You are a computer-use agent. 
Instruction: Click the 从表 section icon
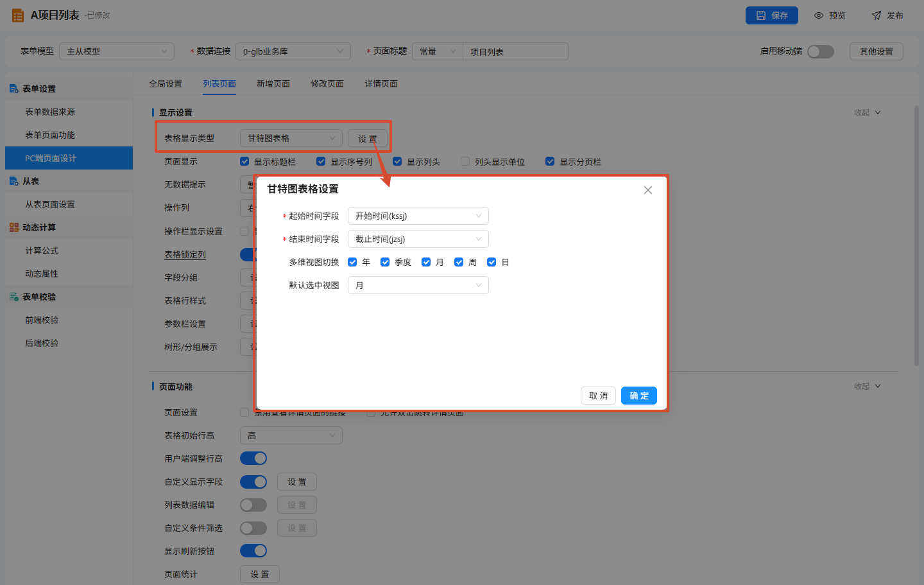pyautogui.click(x=14, y=181)
